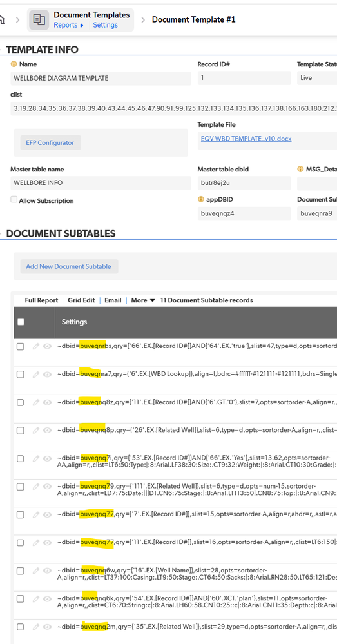Click info icon next to MSG_Deta label
Image resolution: width=337 pixels, height=644 pixels.
(x=300, y=169)
